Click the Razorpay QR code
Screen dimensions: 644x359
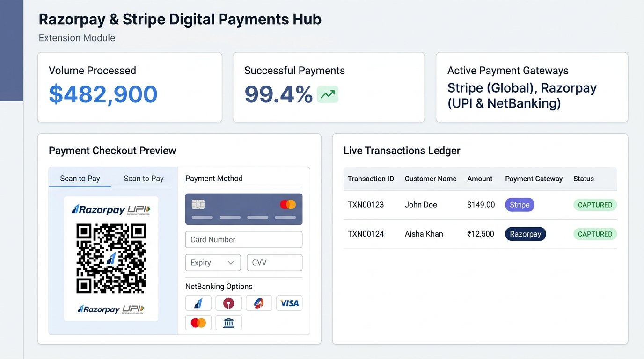(x=111, y=258)
